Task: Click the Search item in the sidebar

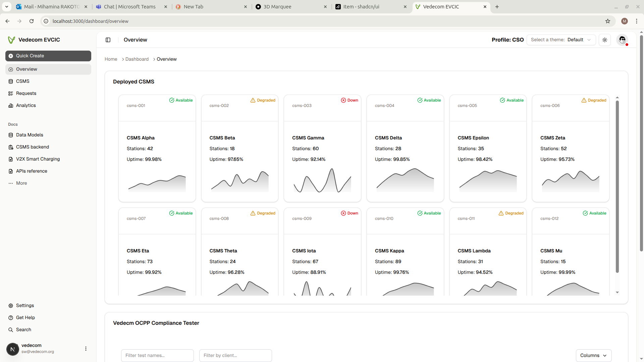Action: (x=23, y=330)
